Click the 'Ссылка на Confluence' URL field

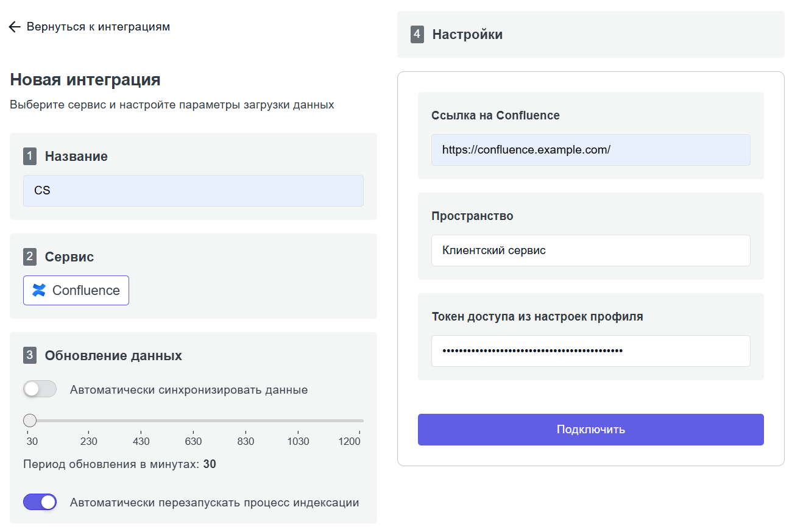(591, 150)
